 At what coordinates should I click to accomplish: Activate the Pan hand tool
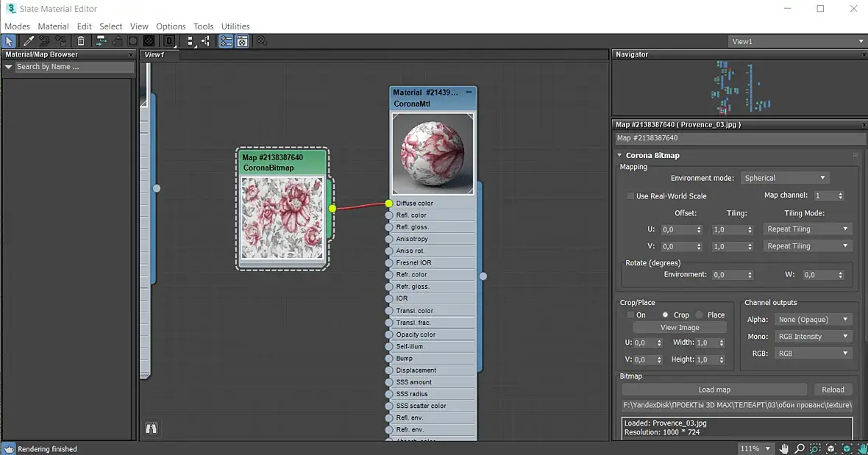click(x=784, y=448)
